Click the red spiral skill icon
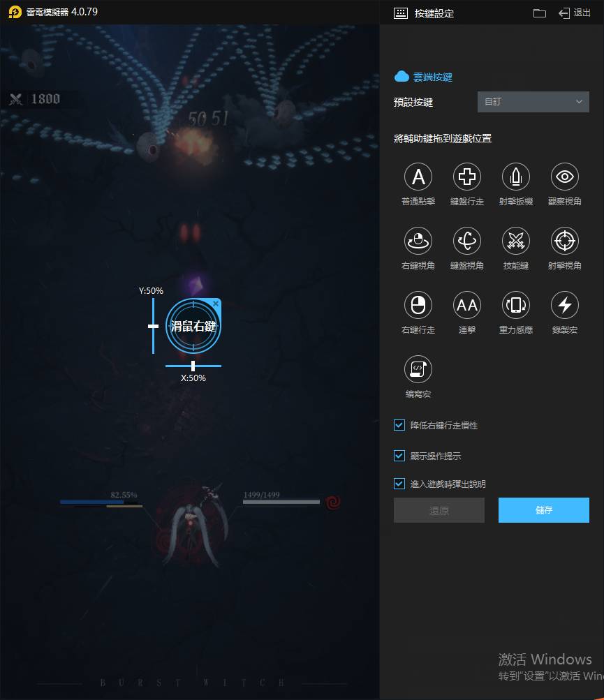Screen dimensions: 604x700 point(333,502)
